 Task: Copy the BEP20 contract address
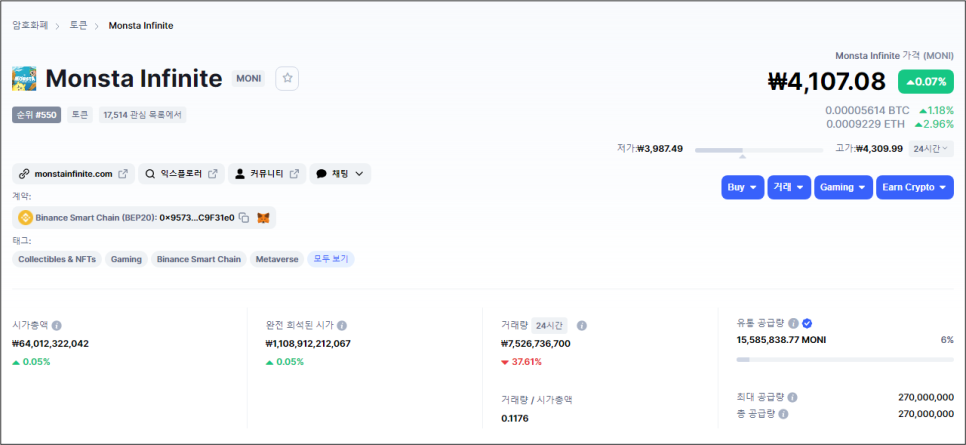pos(244,217)
